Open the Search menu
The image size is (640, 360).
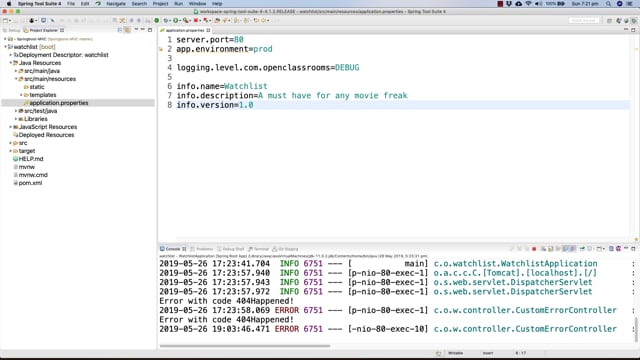tap(139, 4)
